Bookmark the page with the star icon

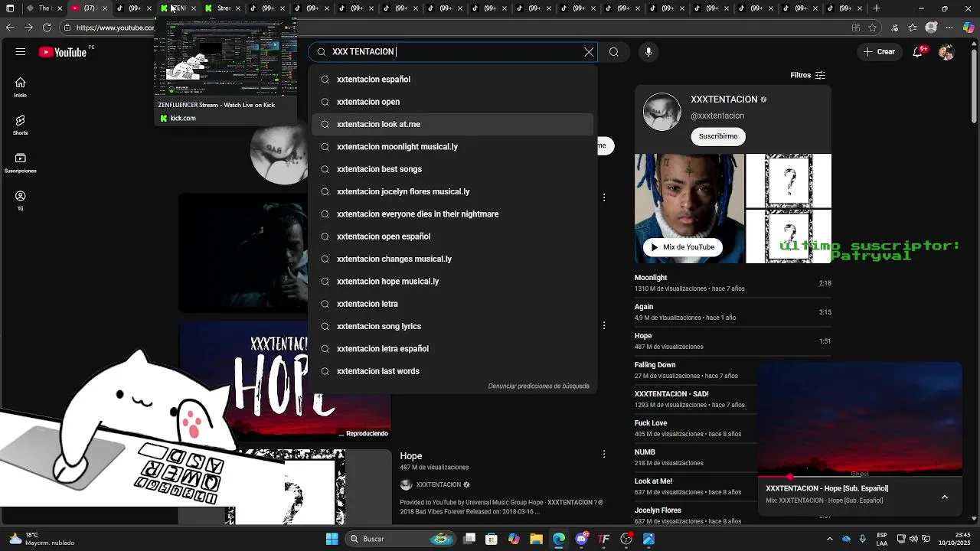(874, 28)
